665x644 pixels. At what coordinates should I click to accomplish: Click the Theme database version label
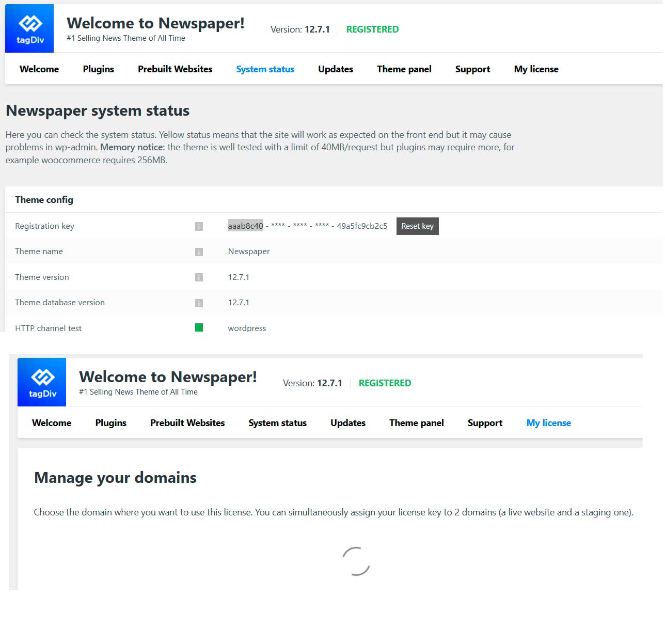[x=60, y=303]
